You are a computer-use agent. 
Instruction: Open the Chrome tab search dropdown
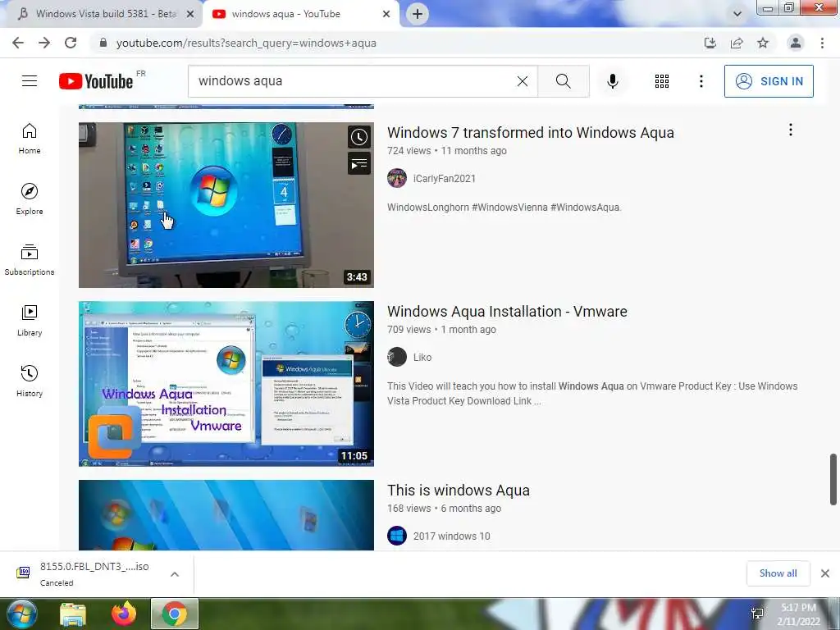[x=737, y=14]
